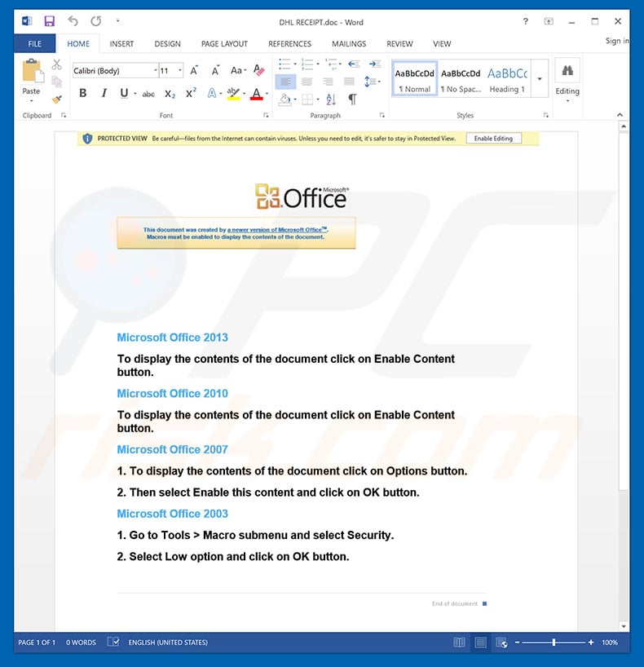Image resolution: width=644 pixels, height=667 pixels.
Task: Select the Format Painter brush icon
Action: point(56,99)
